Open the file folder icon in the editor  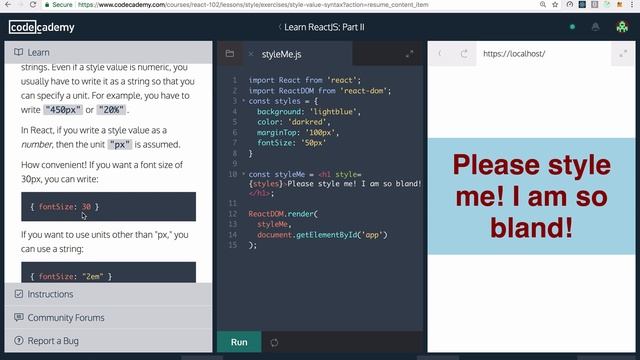[230, 54]
